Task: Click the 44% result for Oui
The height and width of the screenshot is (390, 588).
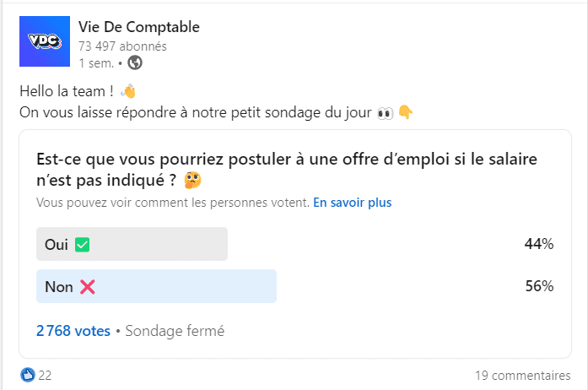Action: click(x=539, y=244)
